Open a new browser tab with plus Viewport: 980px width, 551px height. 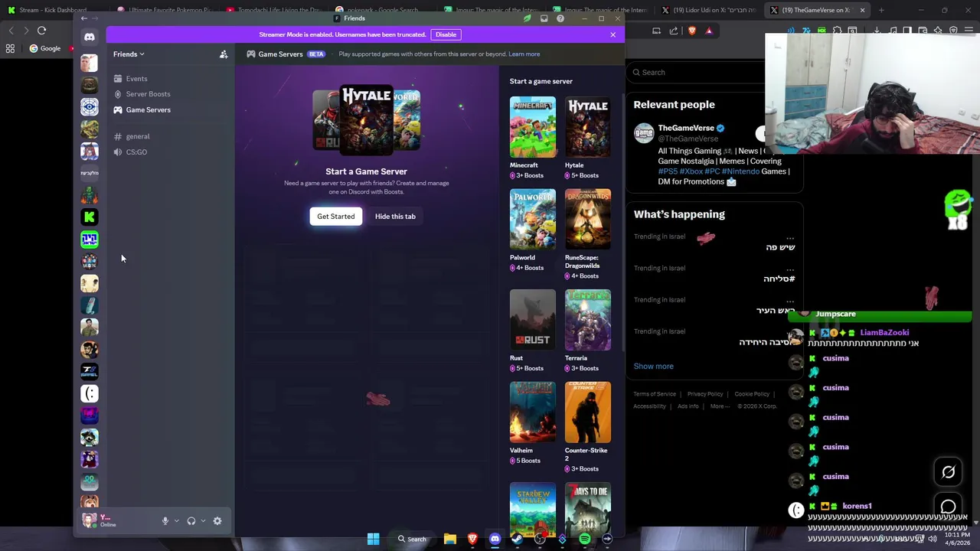(x=881, y=10)
